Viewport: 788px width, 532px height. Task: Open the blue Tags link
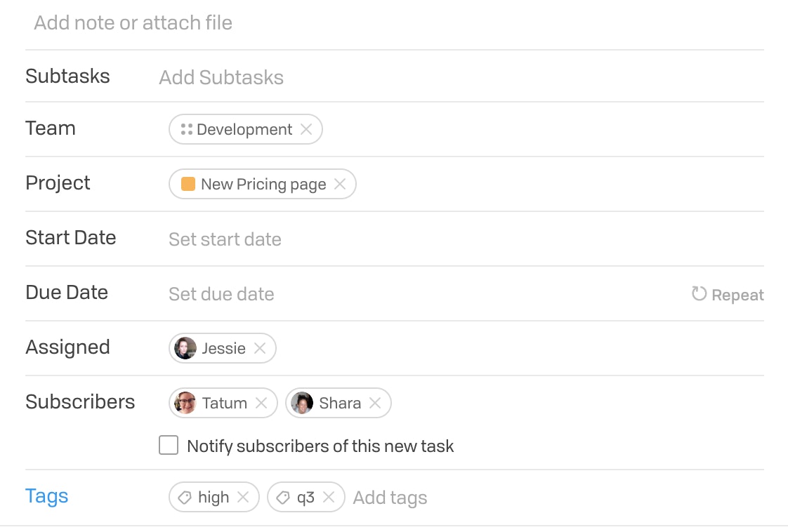(x=47, y=496)
